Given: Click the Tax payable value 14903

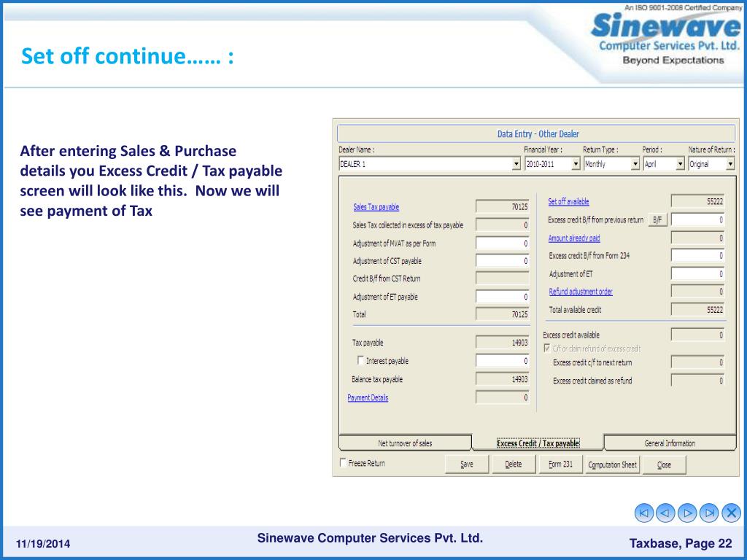Looking at the screenshot, I should click(503, 343).
